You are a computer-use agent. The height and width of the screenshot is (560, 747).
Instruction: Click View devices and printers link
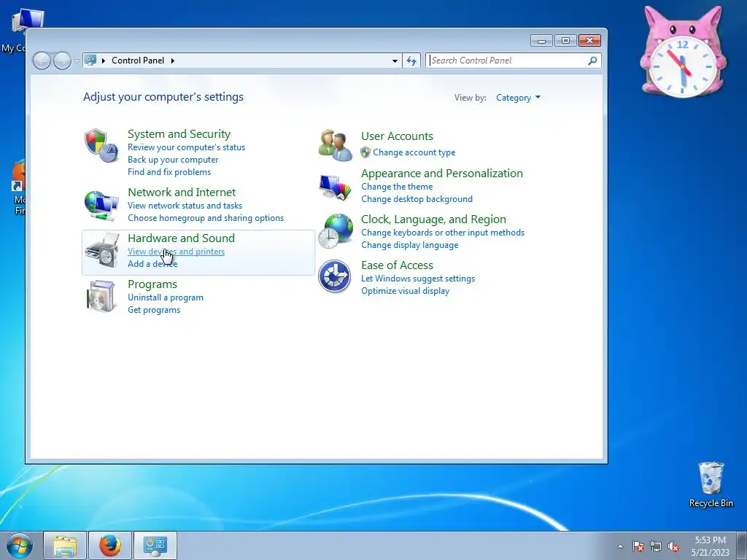coord(177,252)
